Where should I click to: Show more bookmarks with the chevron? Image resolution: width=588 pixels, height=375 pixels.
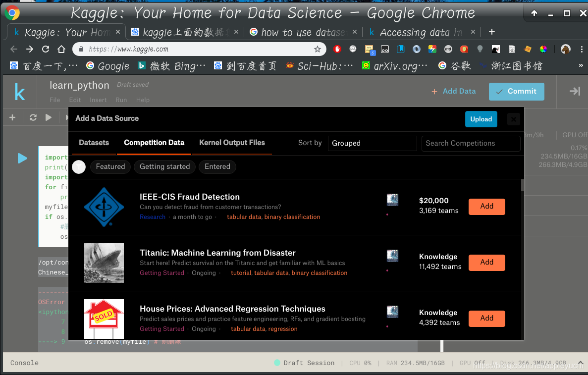pyautogui.click(x=581, y=65)
